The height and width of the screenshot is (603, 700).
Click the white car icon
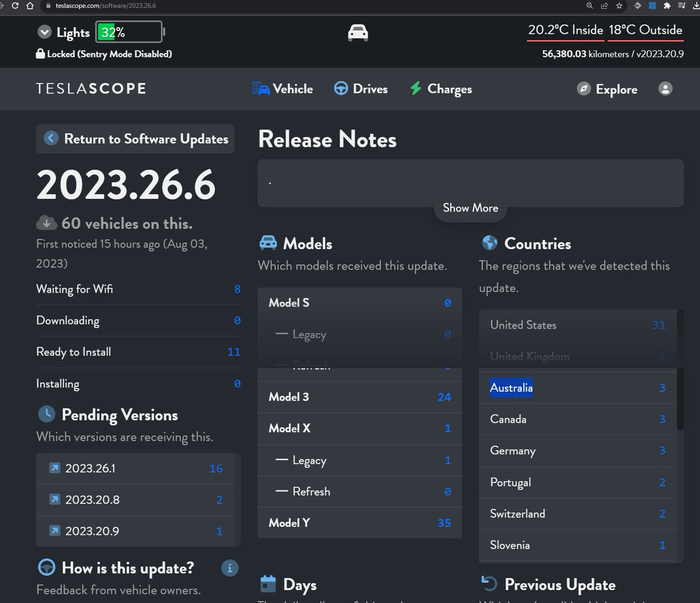coord(358,33)
